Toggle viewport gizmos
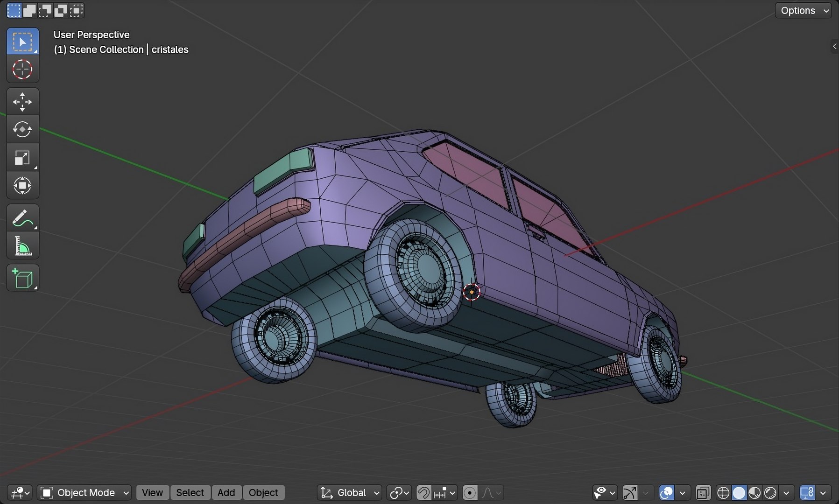 [630, 492]
